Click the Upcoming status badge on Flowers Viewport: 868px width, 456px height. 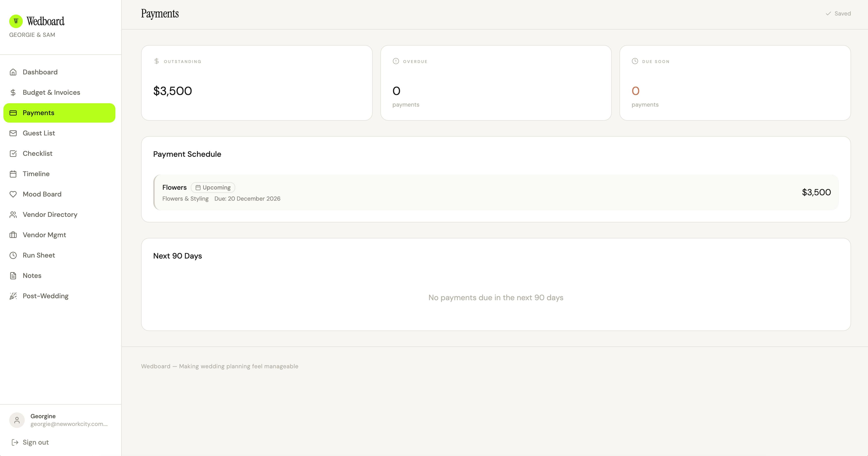click(213, 187)
